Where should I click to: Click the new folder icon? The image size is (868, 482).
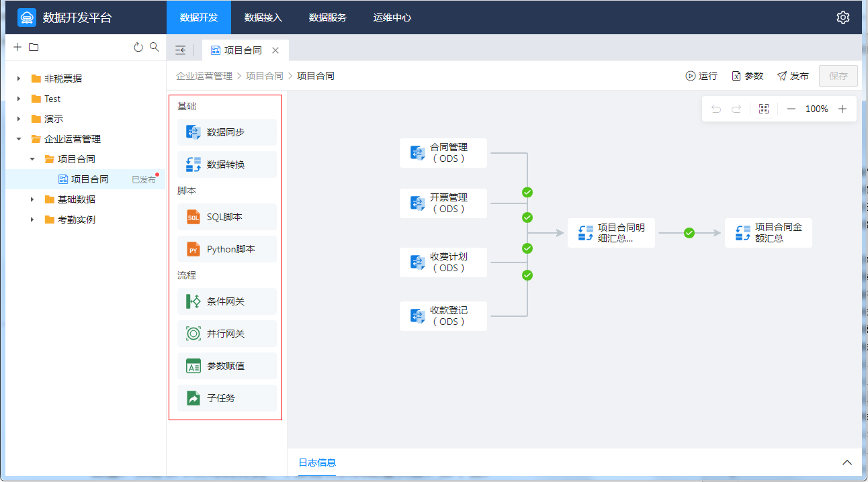(34, 47)
